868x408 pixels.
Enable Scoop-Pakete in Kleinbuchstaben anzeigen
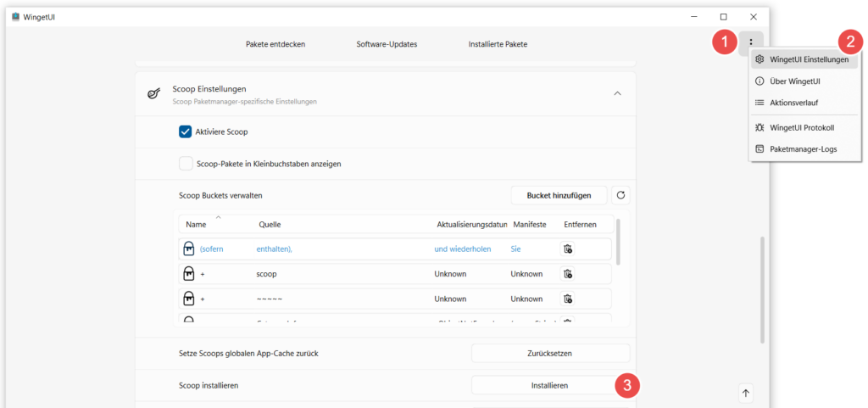pyautogui.click(x=185, y=164)
